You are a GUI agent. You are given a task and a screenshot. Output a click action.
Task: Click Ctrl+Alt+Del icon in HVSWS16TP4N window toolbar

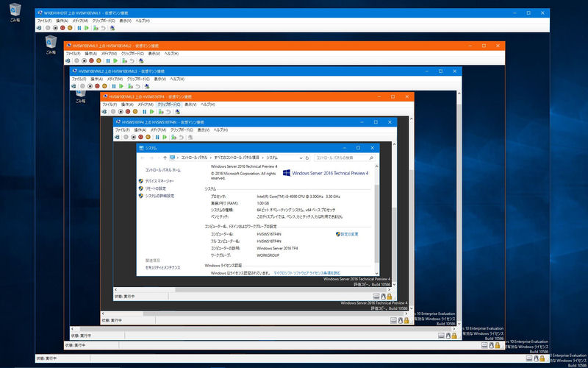[117, 137]
